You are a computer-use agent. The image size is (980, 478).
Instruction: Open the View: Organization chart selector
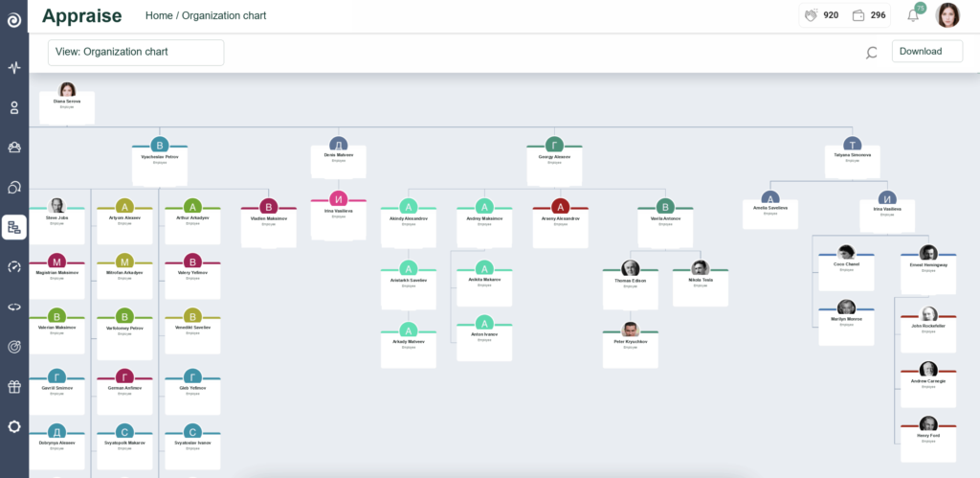click(136, 52)
